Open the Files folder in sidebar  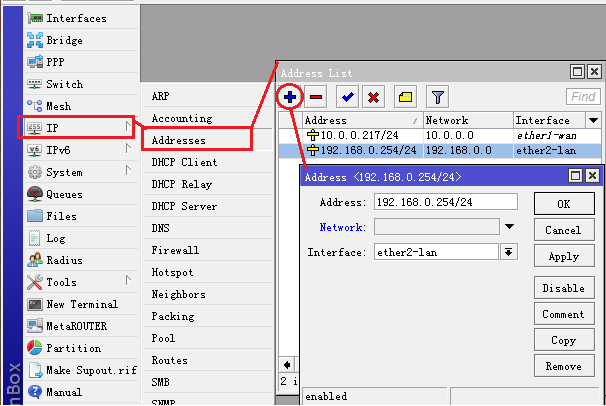(x=60, y=216)
